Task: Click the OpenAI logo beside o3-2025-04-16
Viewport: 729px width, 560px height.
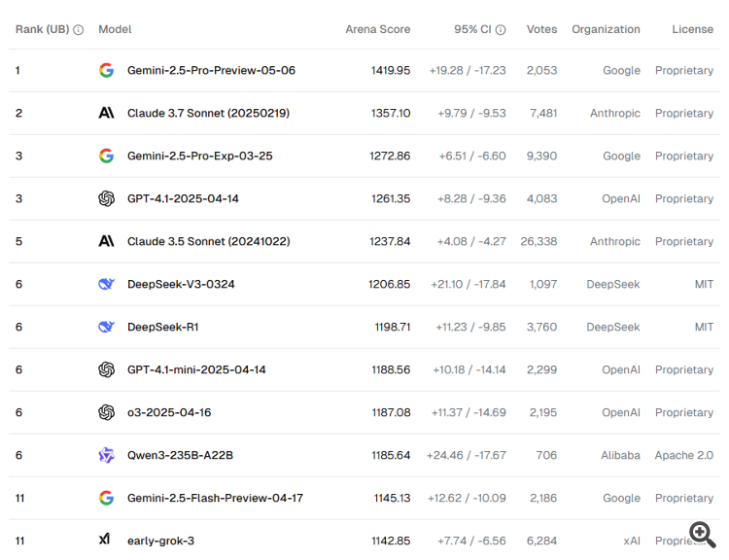Action: [106, 412]
